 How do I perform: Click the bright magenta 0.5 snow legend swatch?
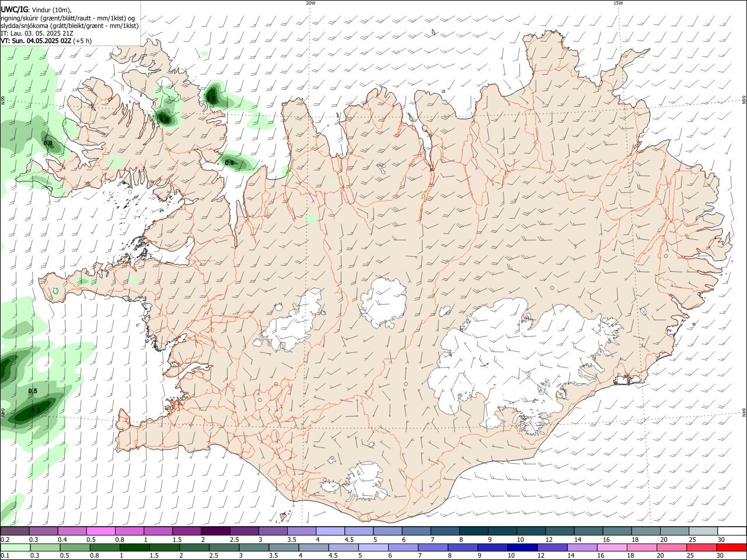tap(100, 531)
